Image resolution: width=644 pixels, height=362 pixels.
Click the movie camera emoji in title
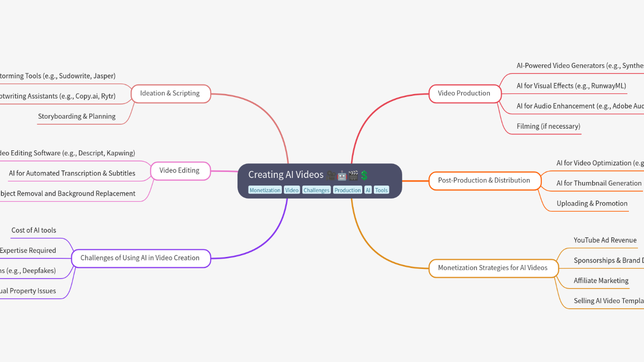(331, 175)
